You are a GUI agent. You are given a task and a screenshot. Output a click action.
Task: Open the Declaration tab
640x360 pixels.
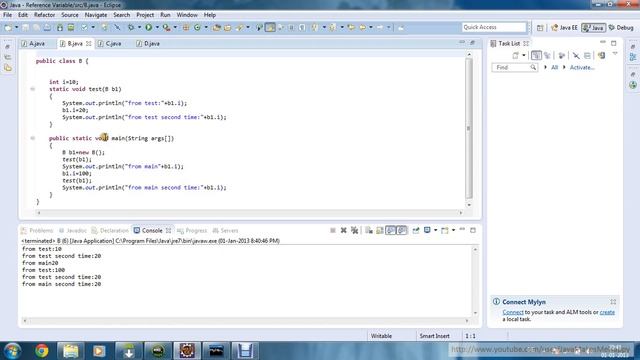click(110, 231)
